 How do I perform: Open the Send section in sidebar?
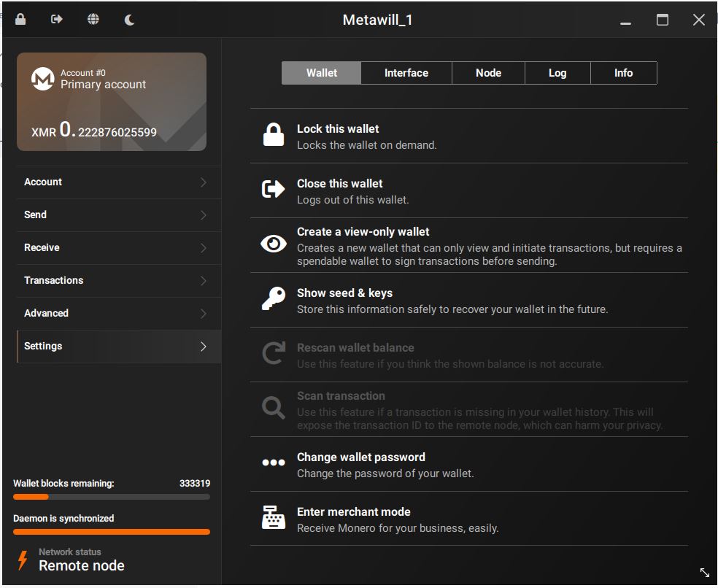point(35,214)
